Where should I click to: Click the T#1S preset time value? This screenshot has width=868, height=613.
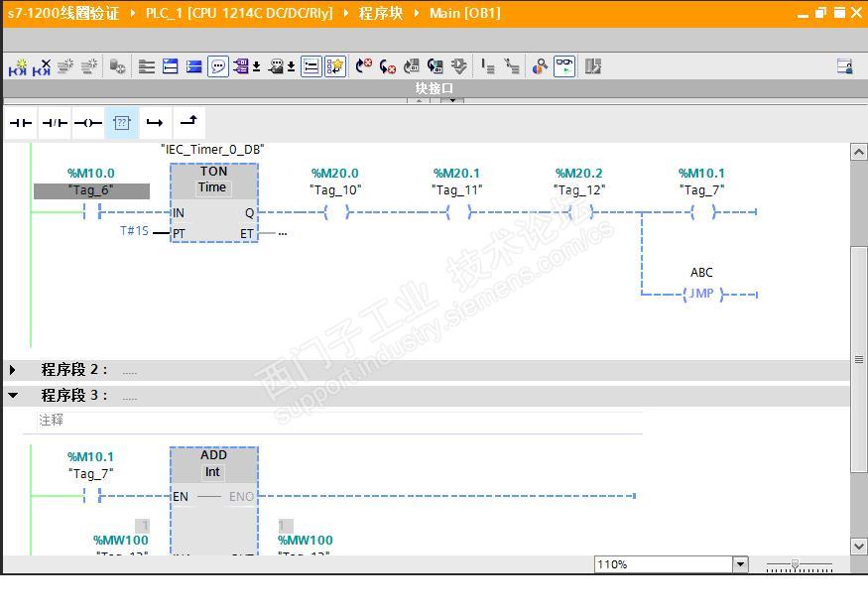click(x=134, y=230)
